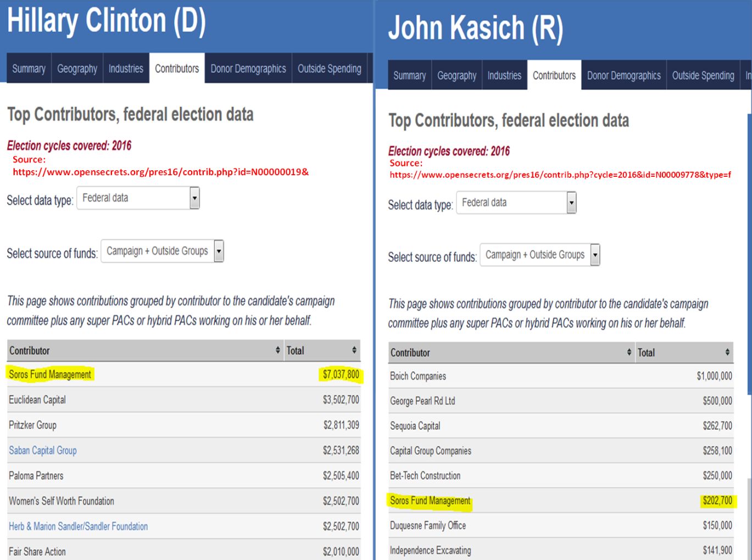
Task: Open Herb & Marion Sandler Foundation link
Action: (78, 526)
